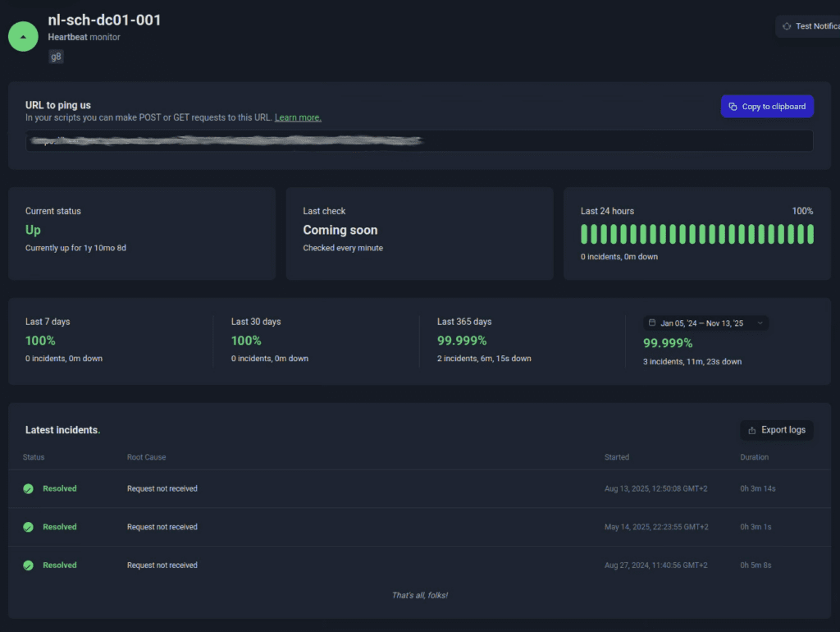The height and width of the screenshot is (632, 840).
Task: Click the Export logs button
Action: click(777, 429)
